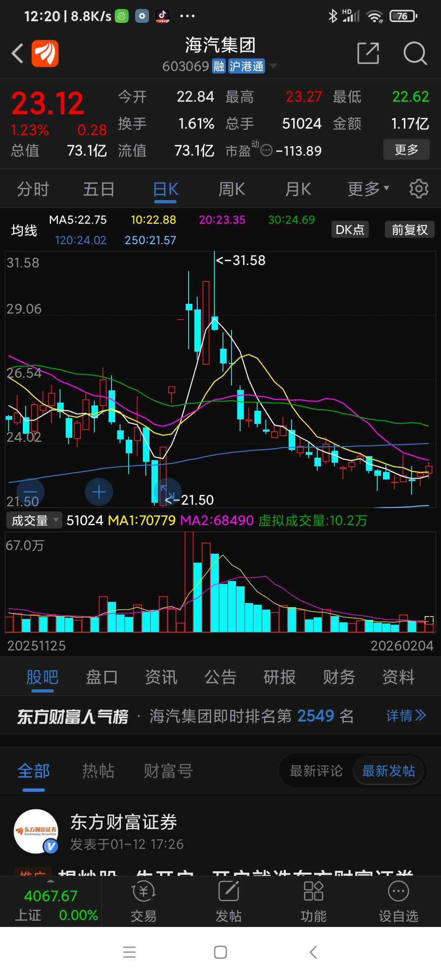This screenshot has height=980, width=441.
Task: Select 热帖 posts filter
Action: (x=98, y=771)
